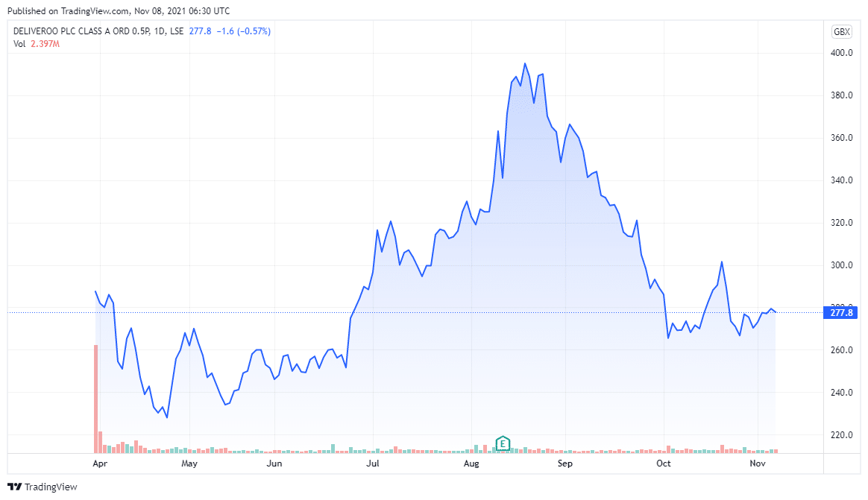This screenshot has width=868, height=500.
Task: Click the 'Published on TradingView.com' header text
Action: 68,10
